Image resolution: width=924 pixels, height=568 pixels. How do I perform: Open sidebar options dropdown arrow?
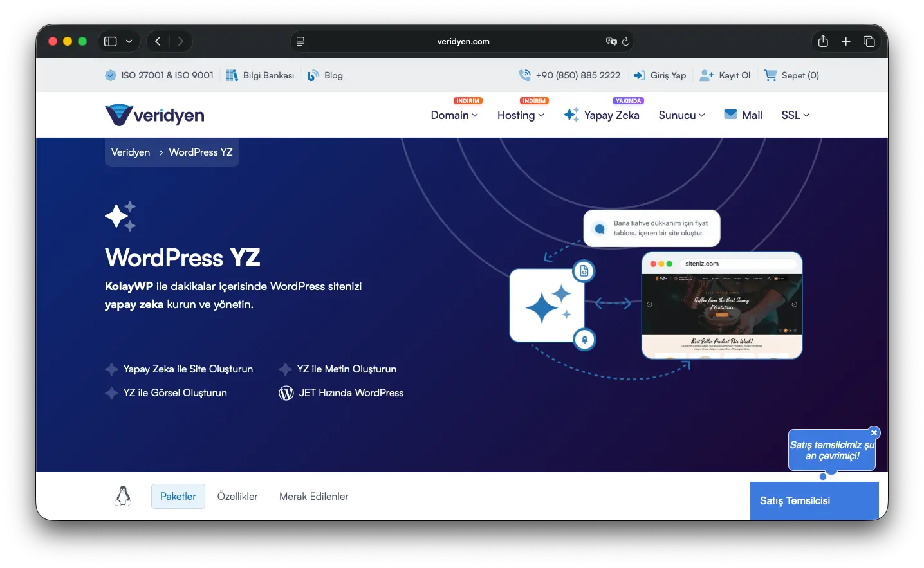tap(129, 41)
